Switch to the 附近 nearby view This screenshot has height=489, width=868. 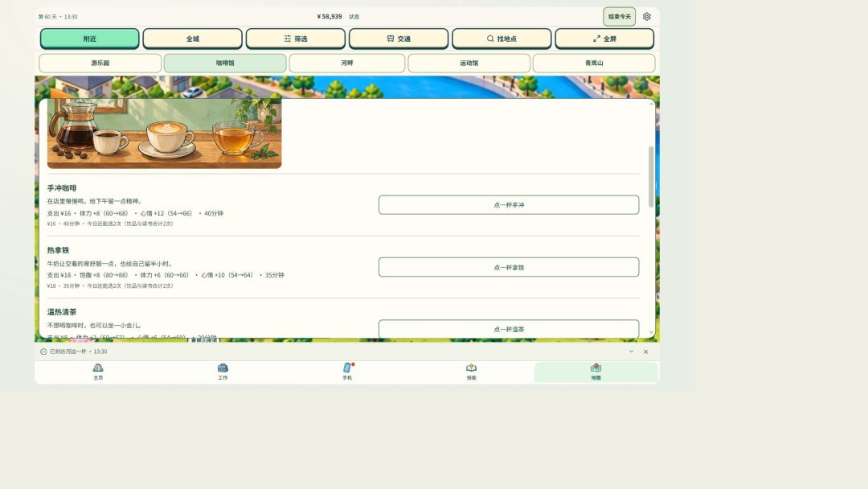pyautogui.click(x=90, y=39)
